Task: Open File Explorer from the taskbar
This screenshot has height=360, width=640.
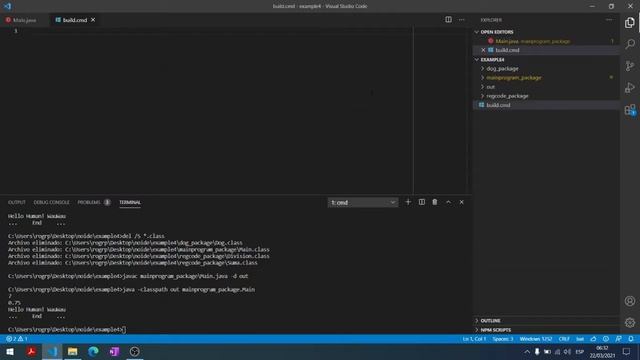Action: [x=73, y=351]
